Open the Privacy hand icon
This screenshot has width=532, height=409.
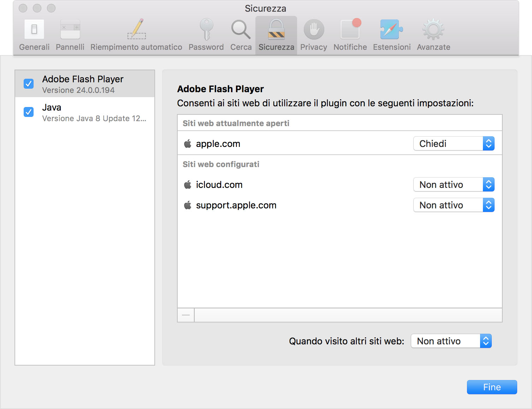(314, 29)
